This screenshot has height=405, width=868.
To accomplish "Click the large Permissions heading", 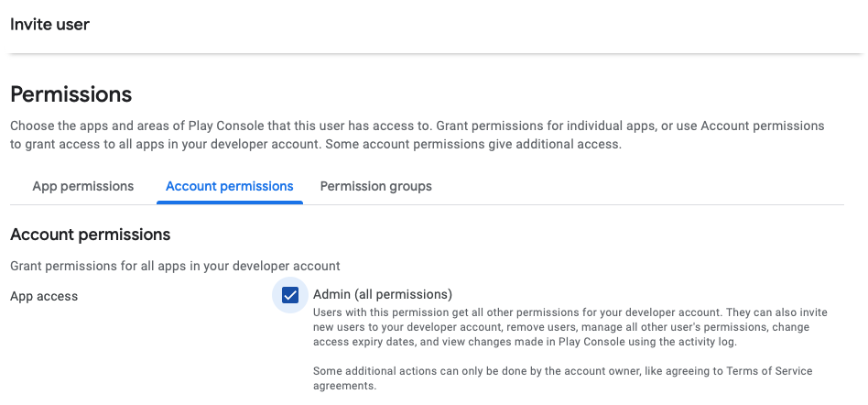I will (71, 94).
